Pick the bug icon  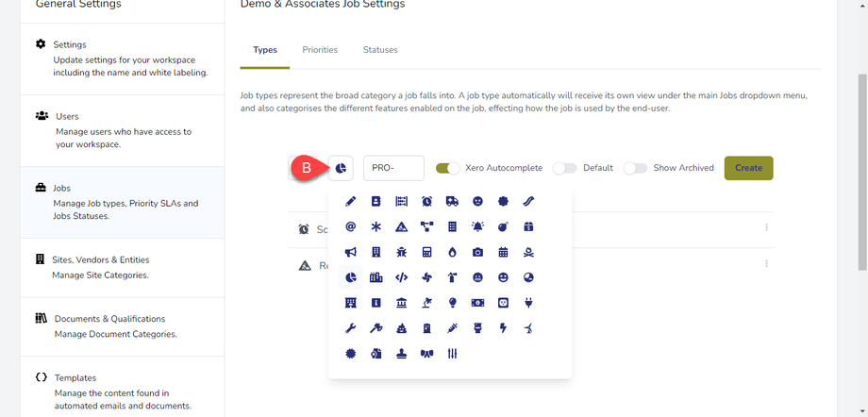pyautogui.click(x=401, y=252)
